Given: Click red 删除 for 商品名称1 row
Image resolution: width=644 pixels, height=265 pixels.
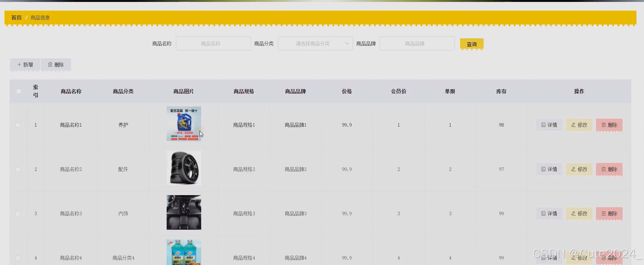Looking at the screenshot, I should point(609,125).
